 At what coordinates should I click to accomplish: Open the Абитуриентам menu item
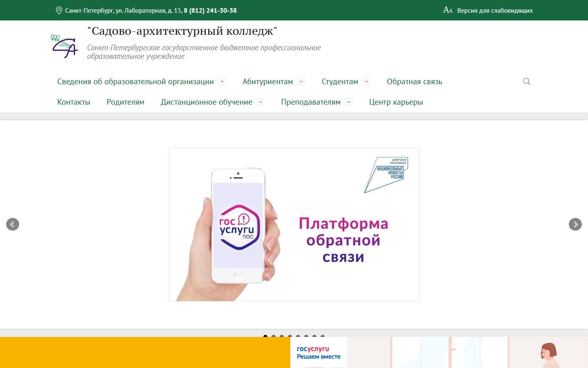[268, 81]
